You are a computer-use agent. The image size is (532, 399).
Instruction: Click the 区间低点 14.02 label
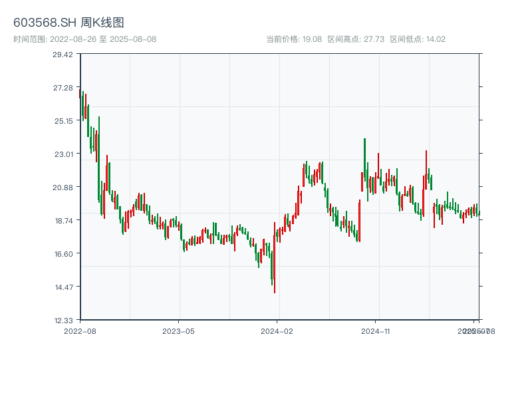[418, 39]
